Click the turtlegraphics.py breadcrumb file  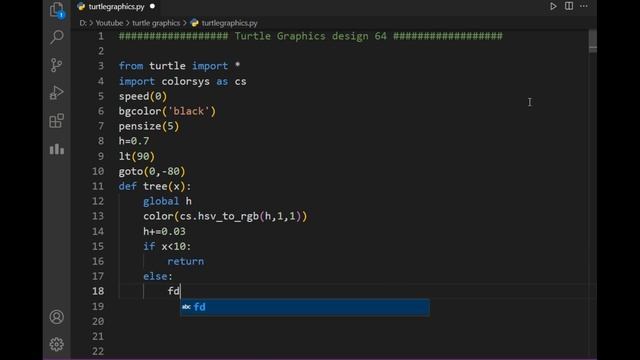tap(229, 23)
